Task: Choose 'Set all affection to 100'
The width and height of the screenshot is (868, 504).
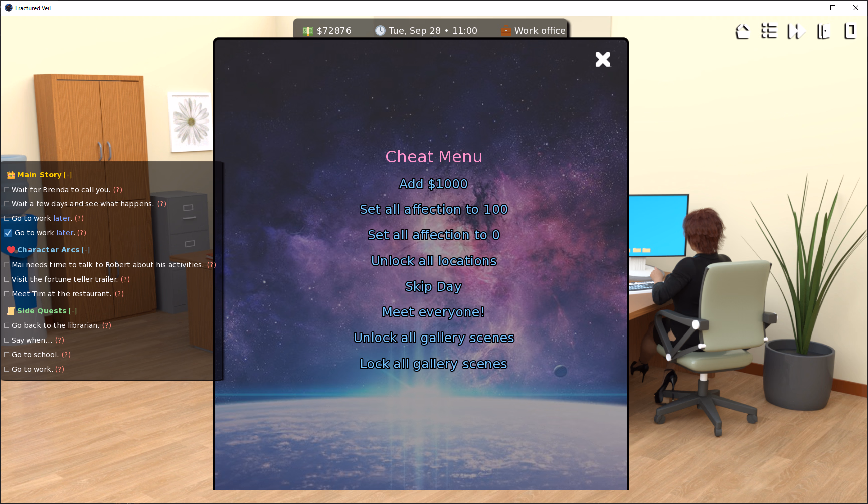Action: 434,210
